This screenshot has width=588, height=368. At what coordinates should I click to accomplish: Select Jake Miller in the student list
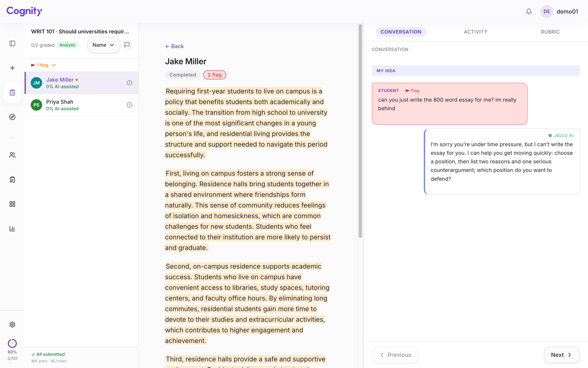click(x=82, y=83)
